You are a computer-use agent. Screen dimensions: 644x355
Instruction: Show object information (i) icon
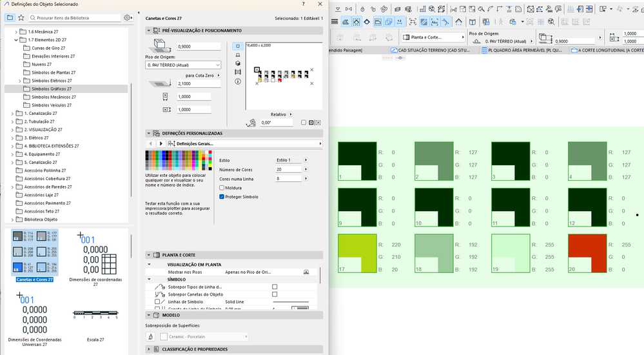[x=237, y=81]
